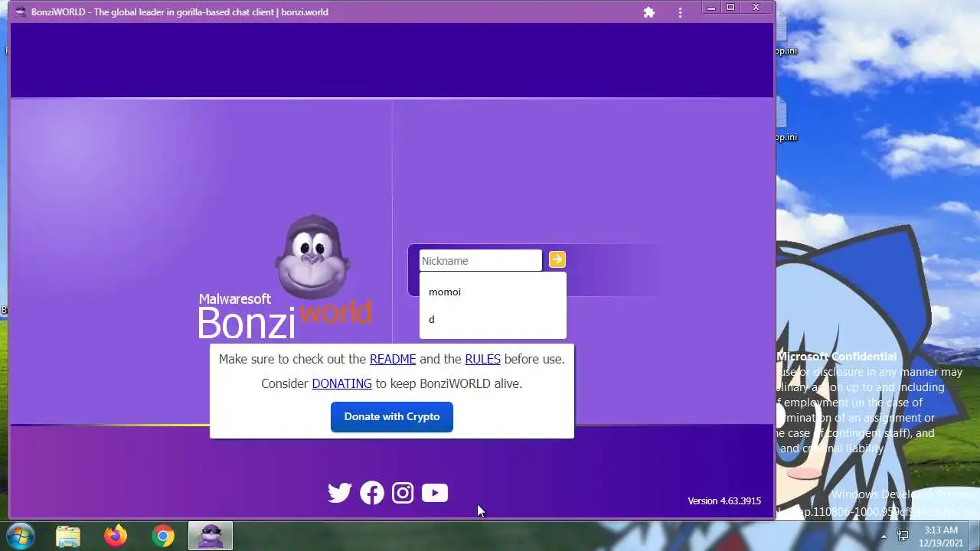Open the three-dot browser menu
The height and width of the screenshot is (551, 980).
(680, 12)
